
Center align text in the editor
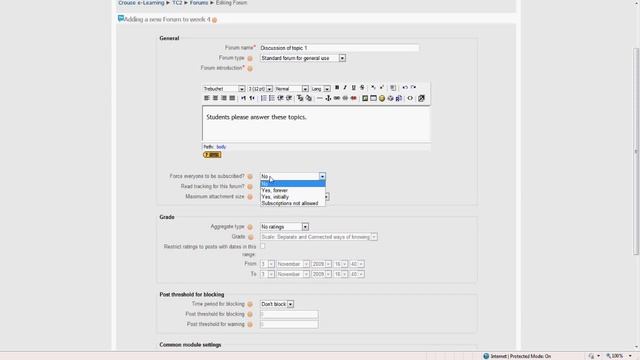coord(215,98)
